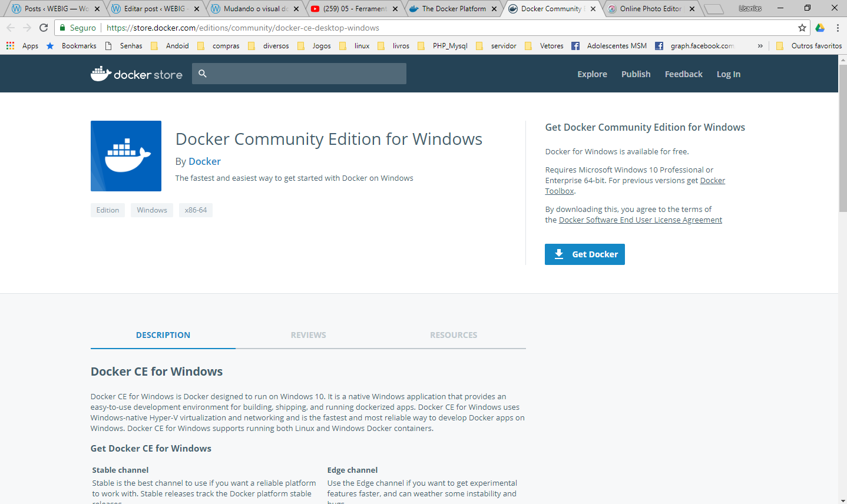Click the "Edge channel" heading
Image resolution: width=847 pixels, height=504 pixels.
[x=352, y=470]
